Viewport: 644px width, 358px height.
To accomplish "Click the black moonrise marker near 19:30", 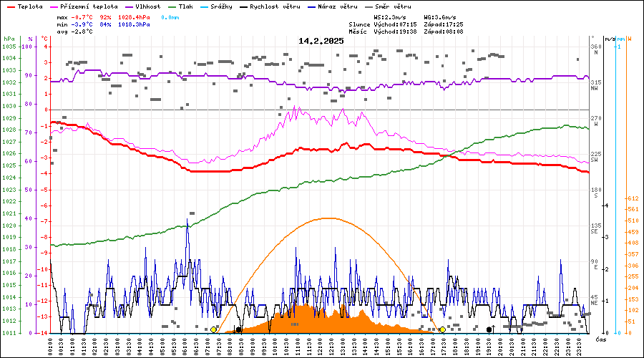I will coord(489,329).
